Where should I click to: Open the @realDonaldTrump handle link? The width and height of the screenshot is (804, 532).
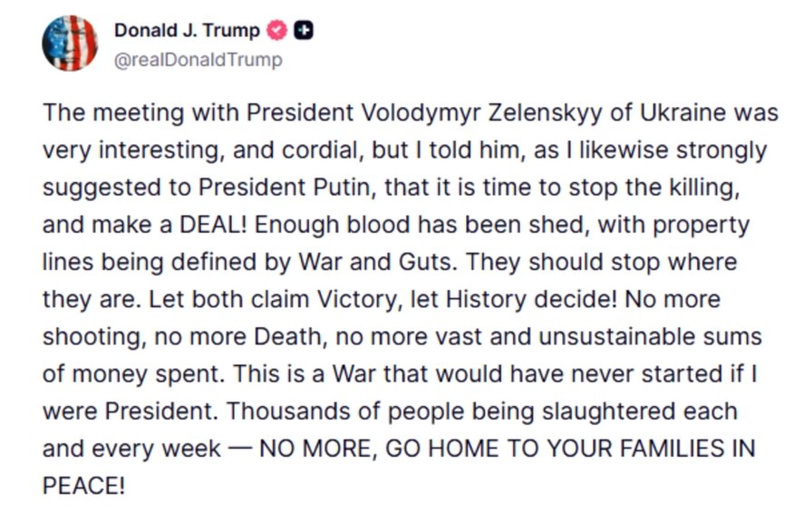point(198,60)
